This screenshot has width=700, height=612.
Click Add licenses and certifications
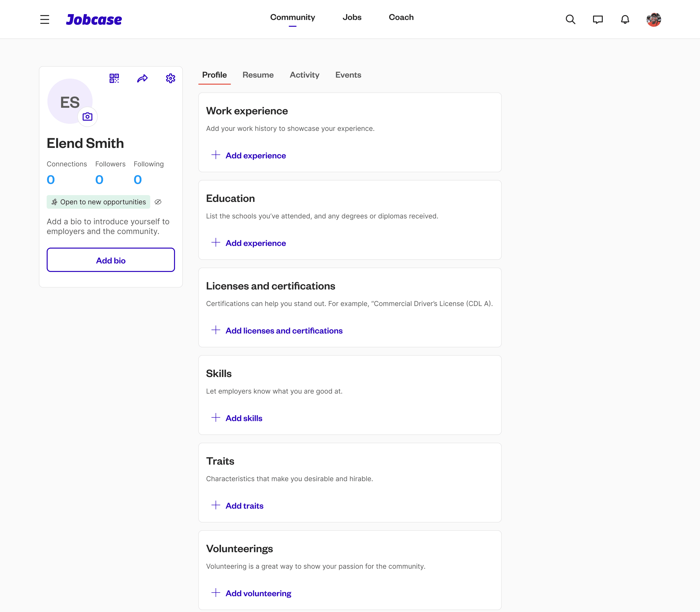click(284, 331)
